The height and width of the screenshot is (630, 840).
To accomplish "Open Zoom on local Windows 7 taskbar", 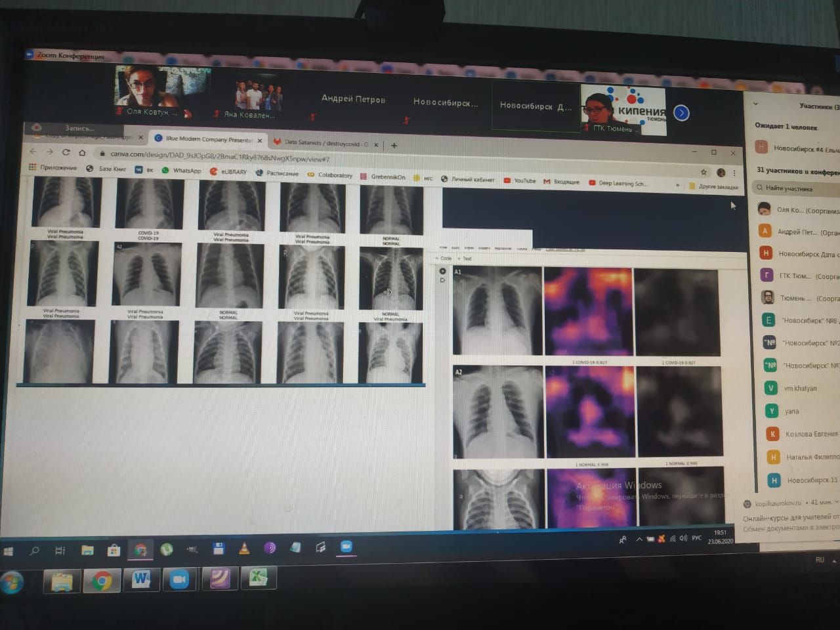I will 178,579.
